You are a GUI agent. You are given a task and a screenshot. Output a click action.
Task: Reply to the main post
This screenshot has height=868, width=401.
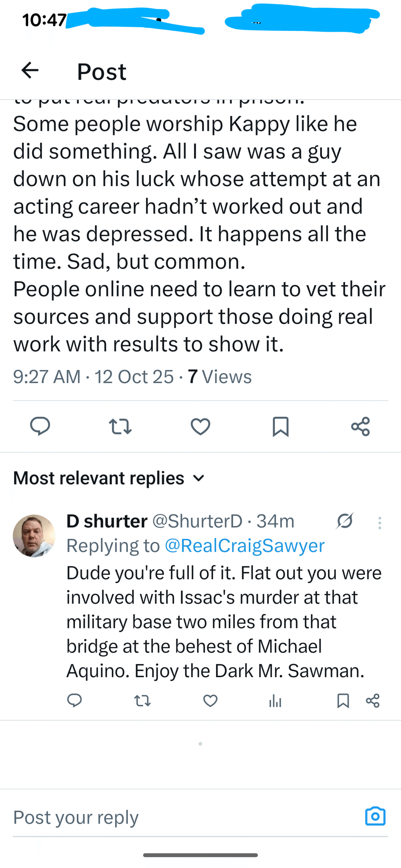pyautogui.click(x=40, y=426)
